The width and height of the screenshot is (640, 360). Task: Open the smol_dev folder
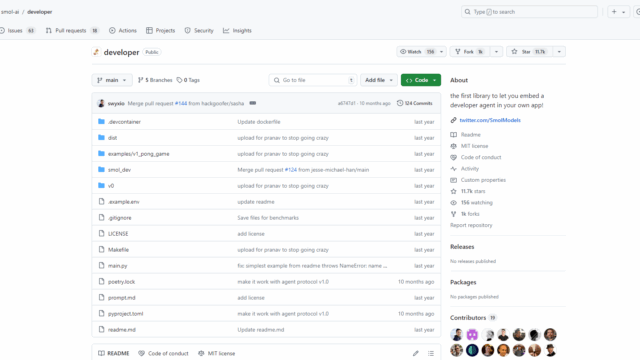[x=119, y=170]
